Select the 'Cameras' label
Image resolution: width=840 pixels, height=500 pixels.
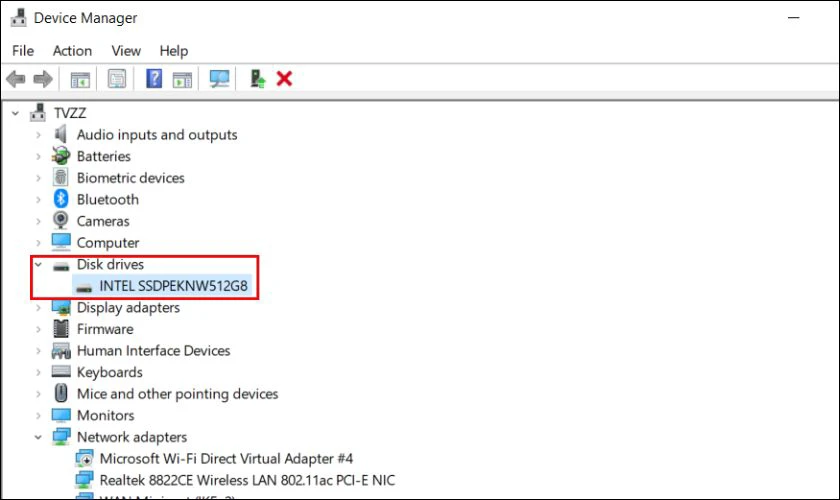click(x=103, y=221)
